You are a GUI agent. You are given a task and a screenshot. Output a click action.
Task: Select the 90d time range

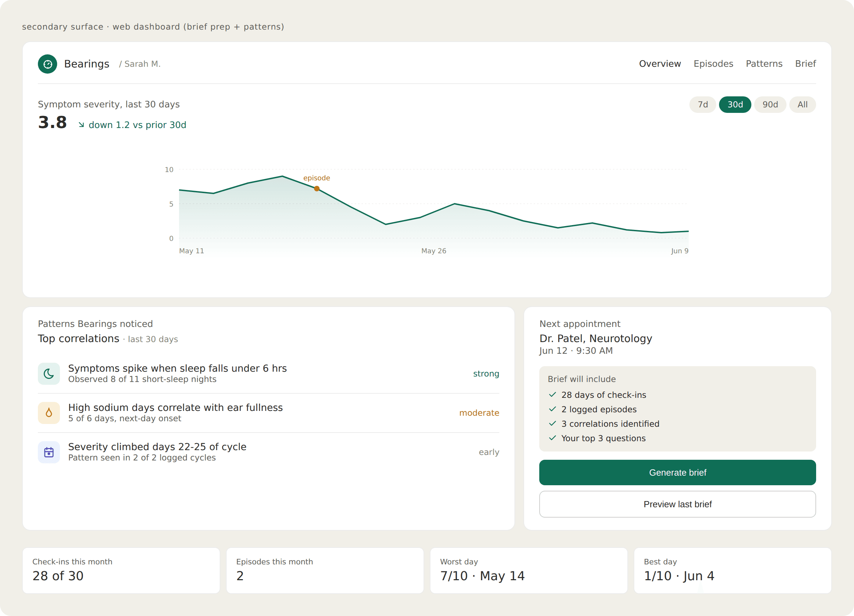[770, 105]
